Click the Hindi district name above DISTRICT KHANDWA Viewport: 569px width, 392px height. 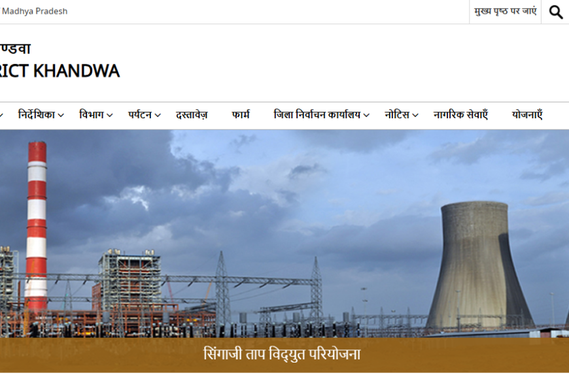15,49
